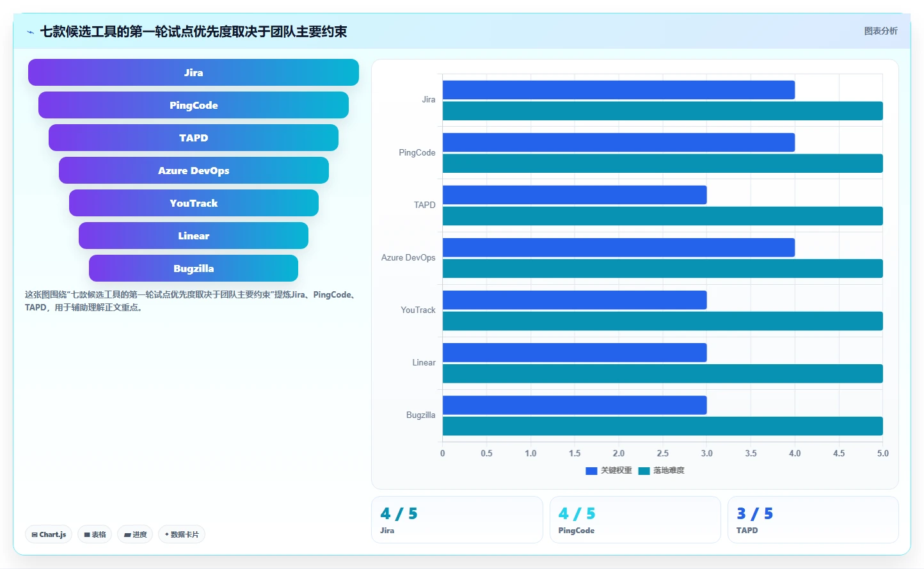The width and height of the screenshot is (924, 569).
Task: Open the Jira 4 / 5 data card
Action: pyautogui.click(x=457, y=520)
